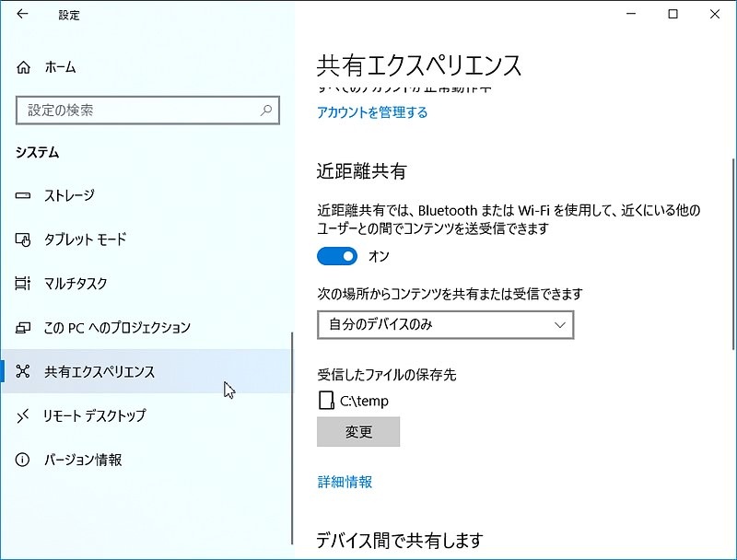
Task: Open the アカウントを管理する link
Action: [372, 112]
